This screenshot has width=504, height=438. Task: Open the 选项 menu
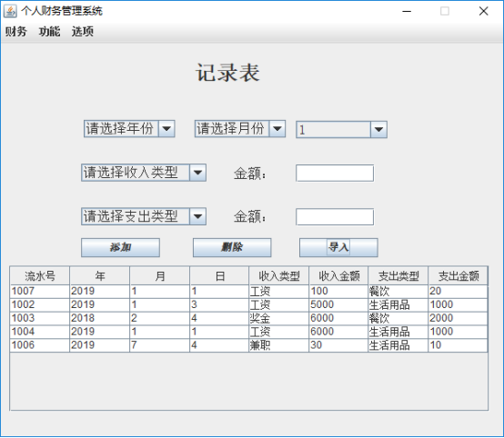[x=83, y=32]
